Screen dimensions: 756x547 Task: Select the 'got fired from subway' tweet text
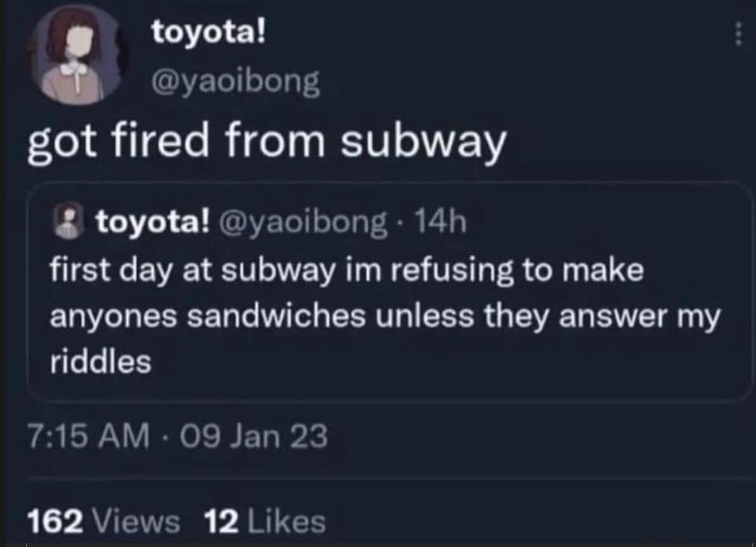pos(266,142)
